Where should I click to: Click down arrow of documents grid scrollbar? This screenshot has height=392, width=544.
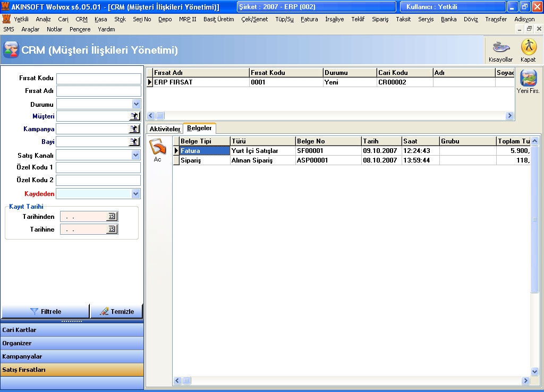pos(534,371)
